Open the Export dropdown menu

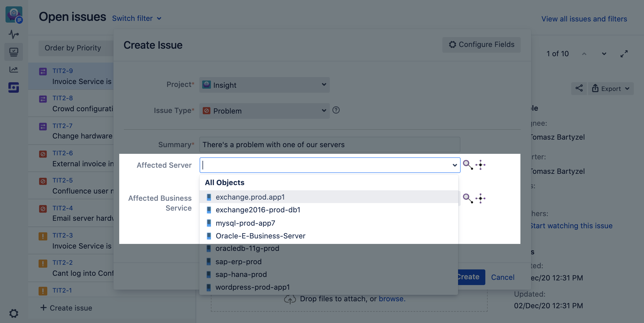(611, 89)
